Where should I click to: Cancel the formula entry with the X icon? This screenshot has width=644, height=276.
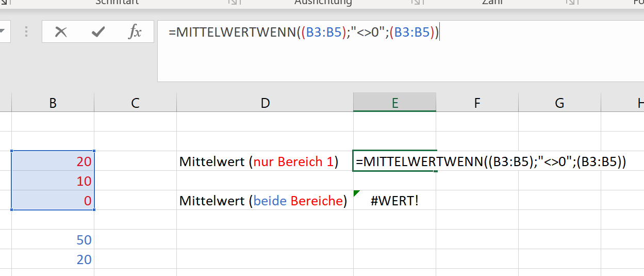[x=61, y=32]
